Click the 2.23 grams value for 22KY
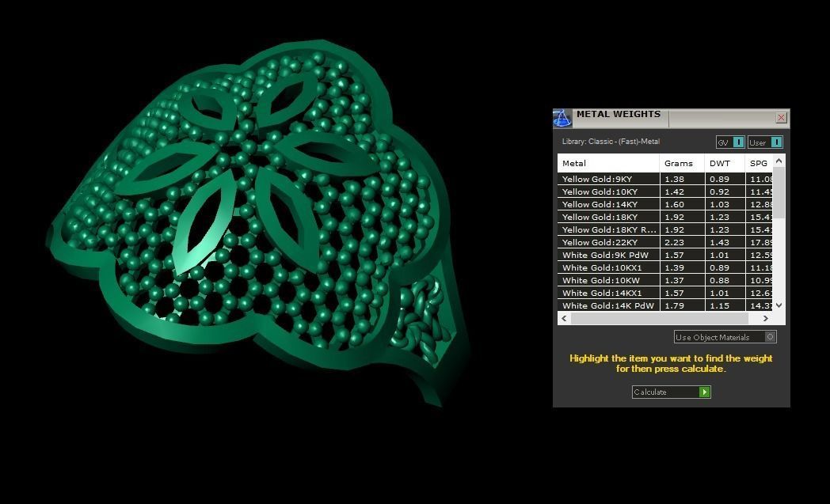Viewport: 830px width, 504px height. click(x=675, y=242)
